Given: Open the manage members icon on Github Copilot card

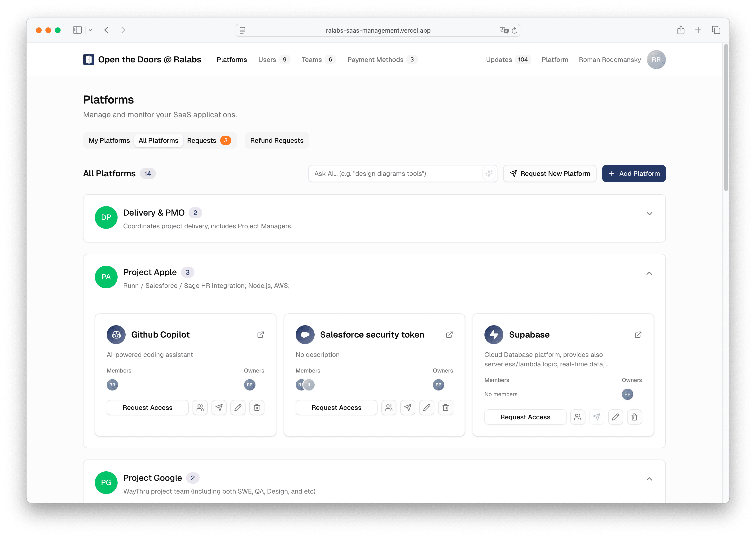Looking at the screenshot, I should pos(200,408).
